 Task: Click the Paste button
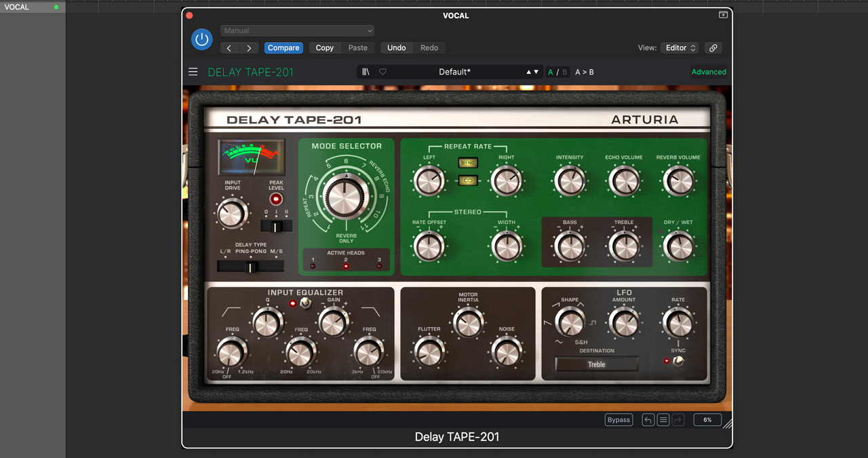pos(358,48)
